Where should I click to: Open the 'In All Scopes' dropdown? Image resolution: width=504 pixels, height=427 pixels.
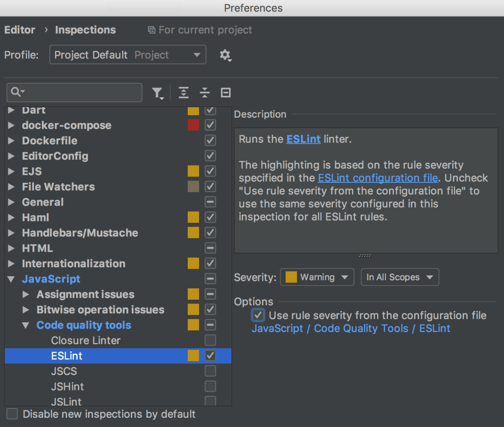click(399, 277)
